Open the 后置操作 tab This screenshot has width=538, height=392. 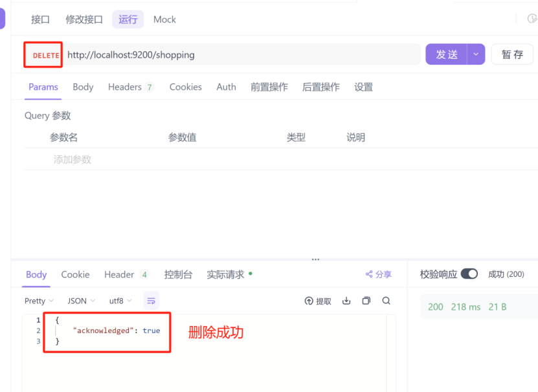(321, 87)
